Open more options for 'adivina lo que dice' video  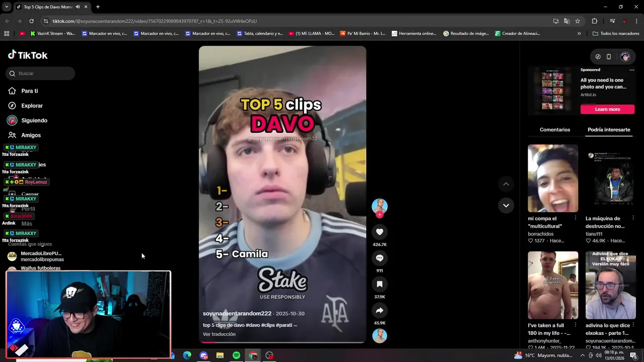[633, 325]
